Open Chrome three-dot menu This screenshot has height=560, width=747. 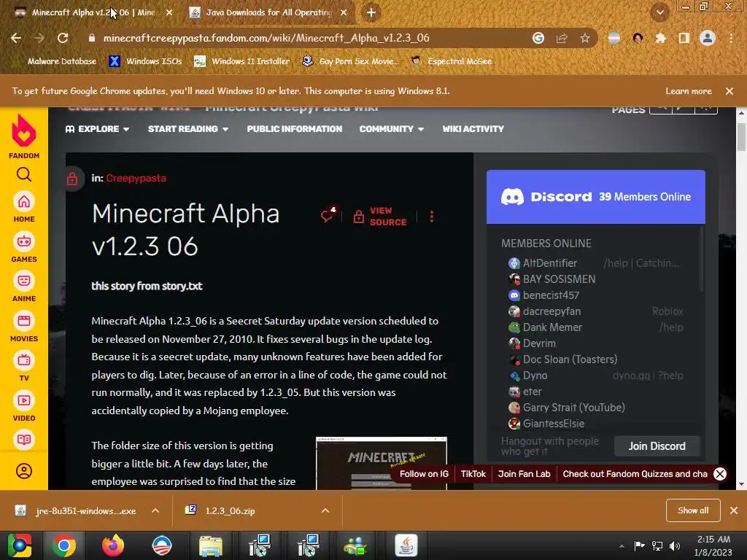(731, 38)
